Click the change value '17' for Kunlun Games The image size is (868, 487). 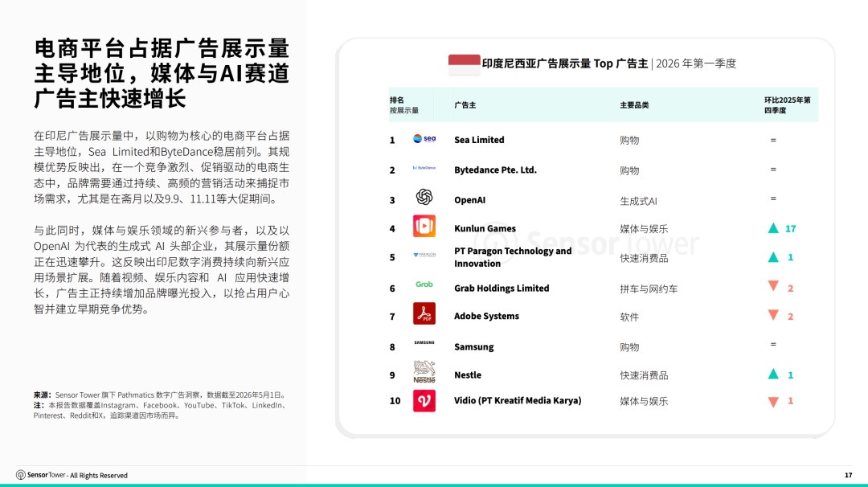click(x=791, y=228)
